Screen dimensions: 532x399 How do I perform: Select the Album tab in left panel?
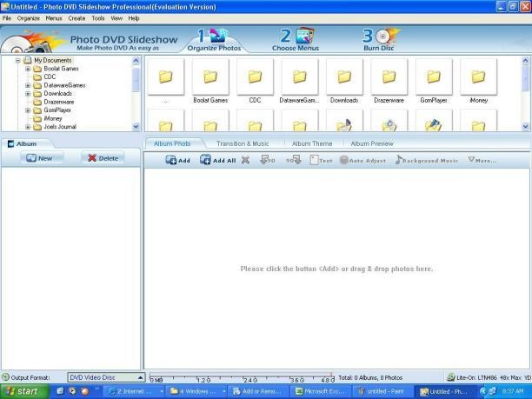pos(26,143)
